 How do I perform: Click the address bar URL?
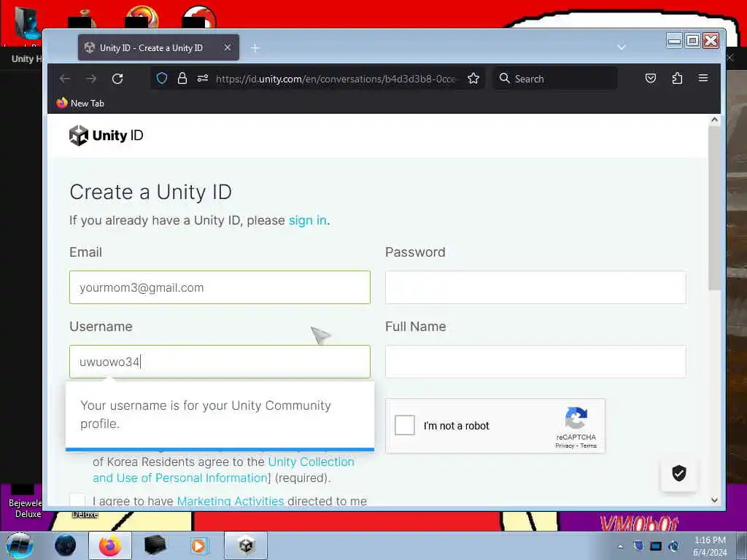(x=336, y=79)
